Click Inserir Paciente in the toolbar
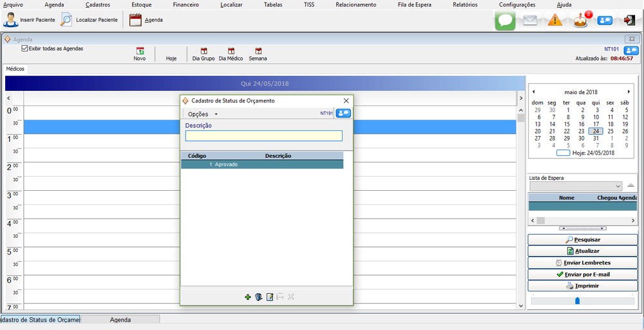Image resolution: width=644 pixels, height=330 pixels. click(30, 20)
